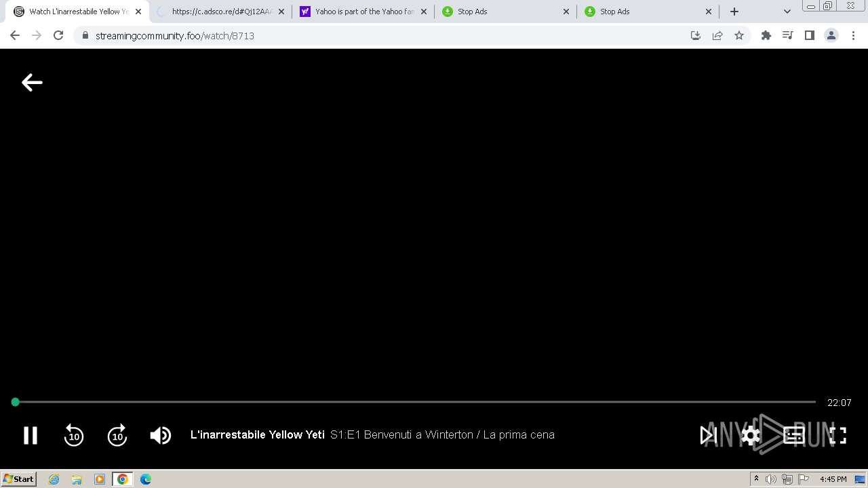Switch to the c.adsco.re tab
This screenshot has width=868, height=488.
[219, 12]
